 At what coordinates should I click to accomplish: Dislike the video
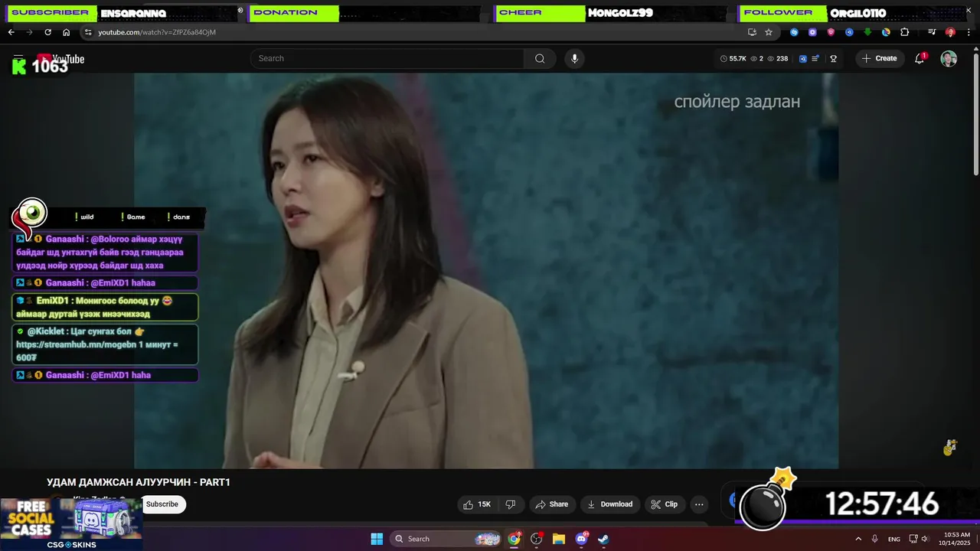click(x=511, y=504)
